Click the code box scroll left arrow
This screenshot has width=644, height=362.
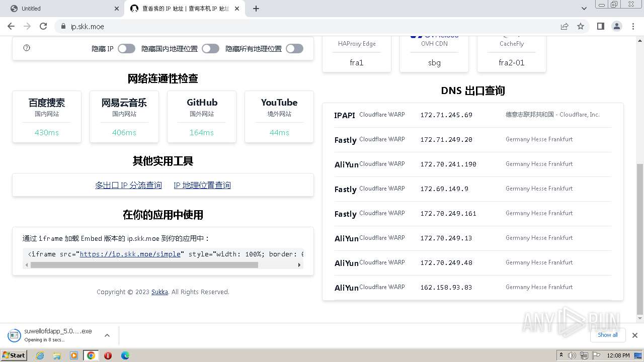pyautogui.click(x=27, y=265)
